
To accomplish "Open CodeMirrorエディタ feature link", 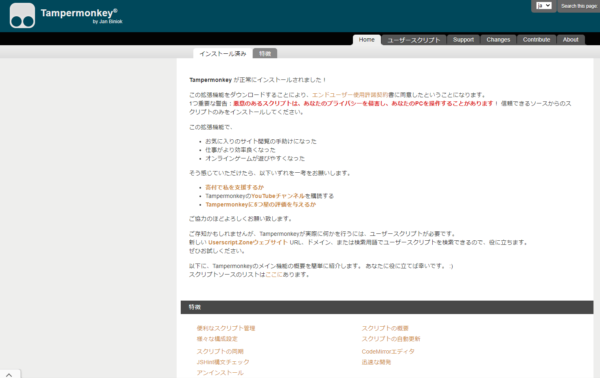I will pos(388,352).
